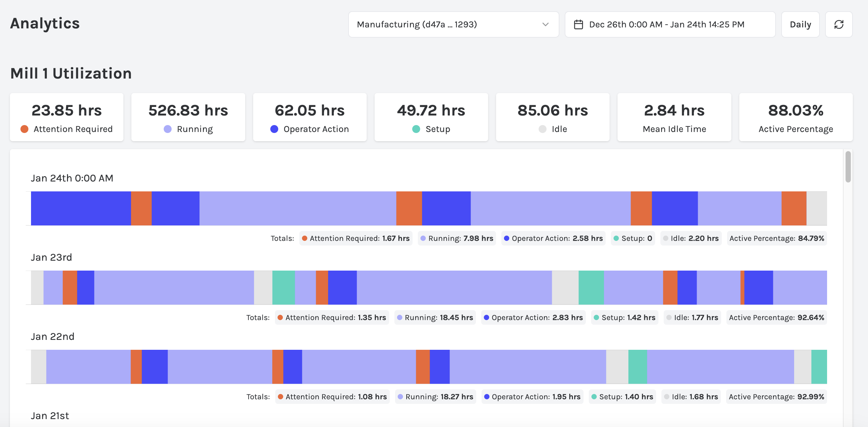The width and height of the screenshot is (868, 427).
Task: Click the Jan 22nd Idle totals chip
Action: [691, 397]
